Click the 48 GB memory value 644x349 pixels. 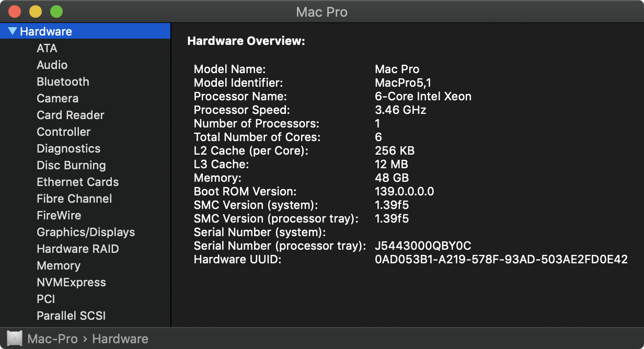(x=392, y=178)
